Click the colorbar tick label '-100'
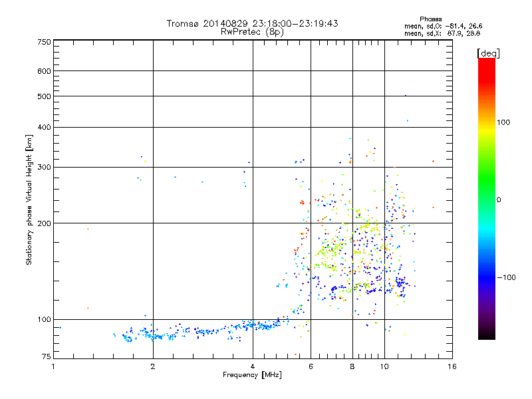 (x=506, y=277)
